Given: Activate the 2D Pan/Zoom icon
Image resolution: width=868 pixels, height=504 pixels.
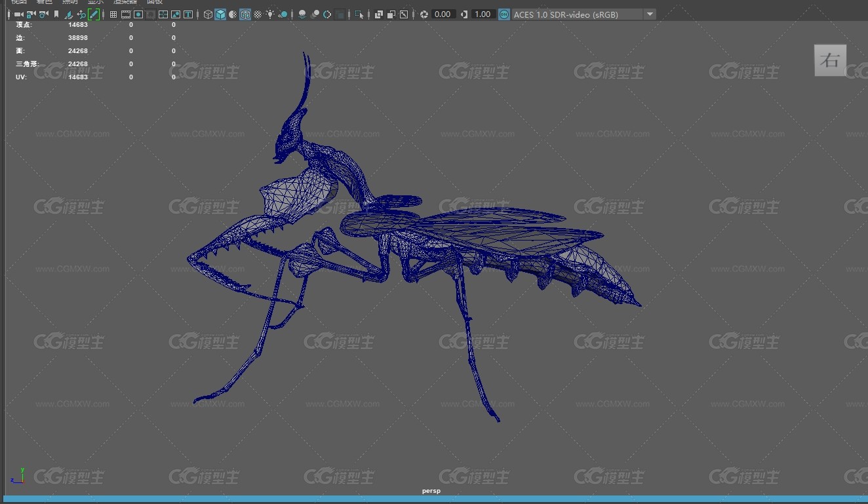Looking at the screenshot, I should [81, 14].
